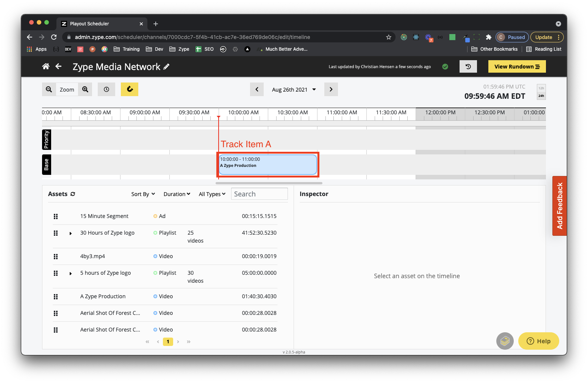Click the back arrow beside Zype Media Network
The height and width of the screenshot is (383, 588).
coord(58,67)
